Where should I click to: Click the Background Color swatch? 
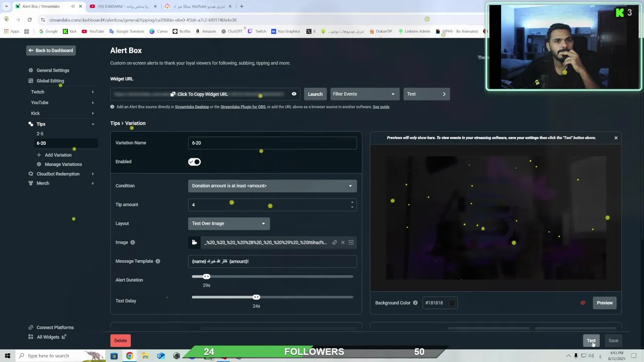452,303
